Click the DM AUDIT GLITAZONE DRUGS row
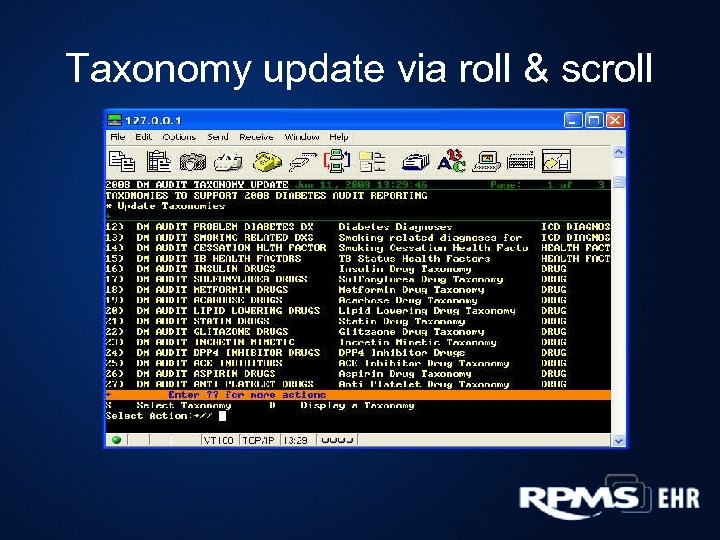This screenshot has width=720, height=540. click(358, 332)
